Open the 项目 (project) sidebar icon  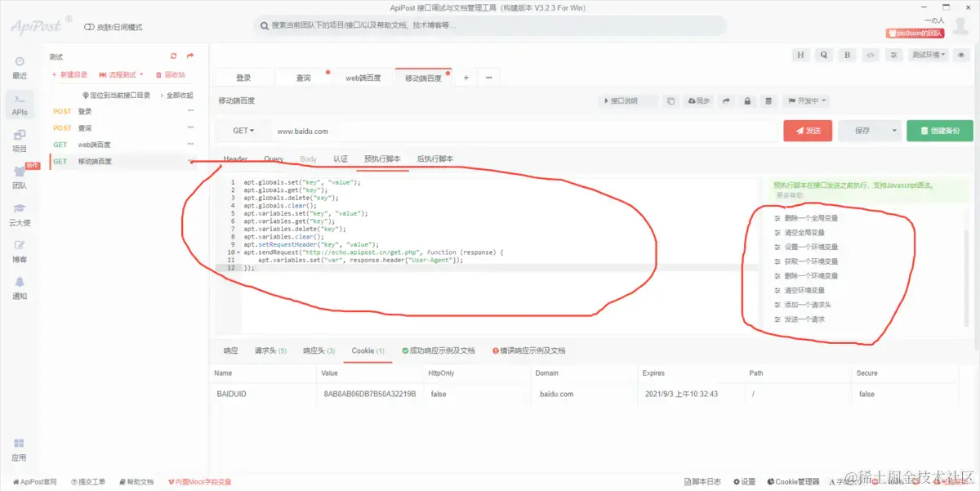[x=20, y=141]
